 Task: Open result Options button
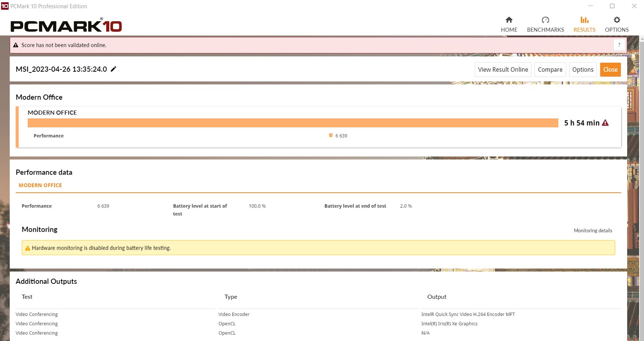pos(583,69)
